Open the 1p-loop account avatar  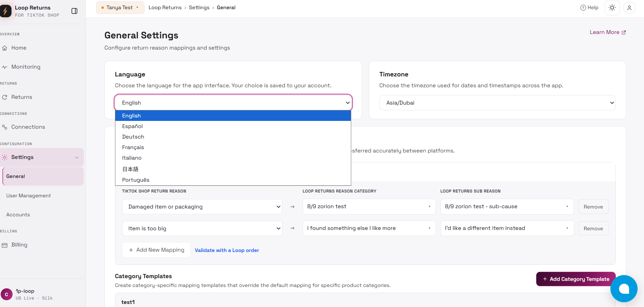[x=6, y=294]
